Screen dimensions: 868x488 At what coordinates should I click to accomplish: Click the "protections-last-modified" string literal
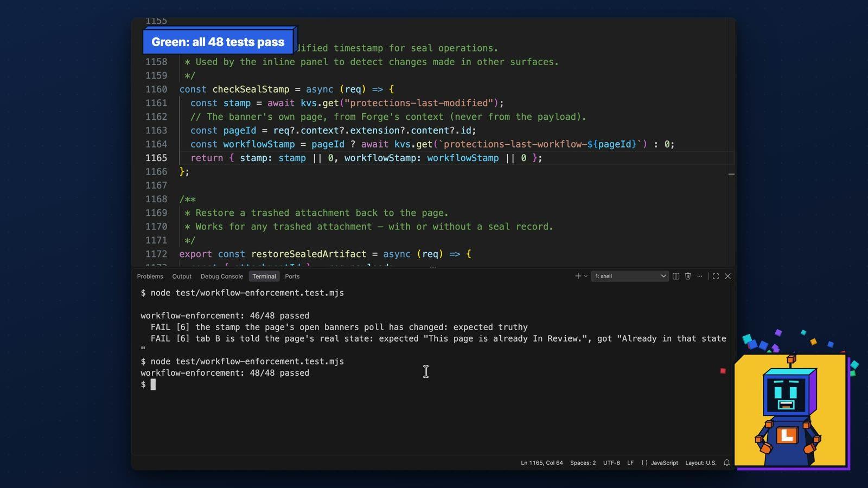coord(422,103)
